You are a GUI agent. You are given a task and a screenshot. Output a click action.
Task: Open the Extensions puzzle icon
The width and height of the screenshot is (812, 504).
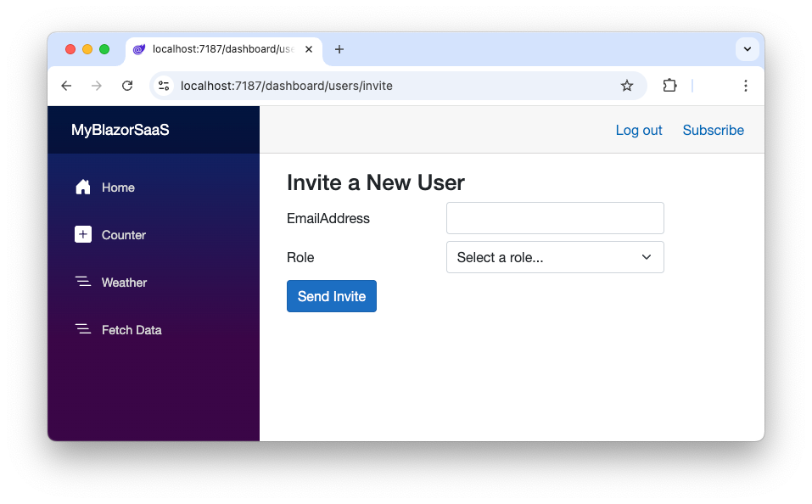(669, 86)
